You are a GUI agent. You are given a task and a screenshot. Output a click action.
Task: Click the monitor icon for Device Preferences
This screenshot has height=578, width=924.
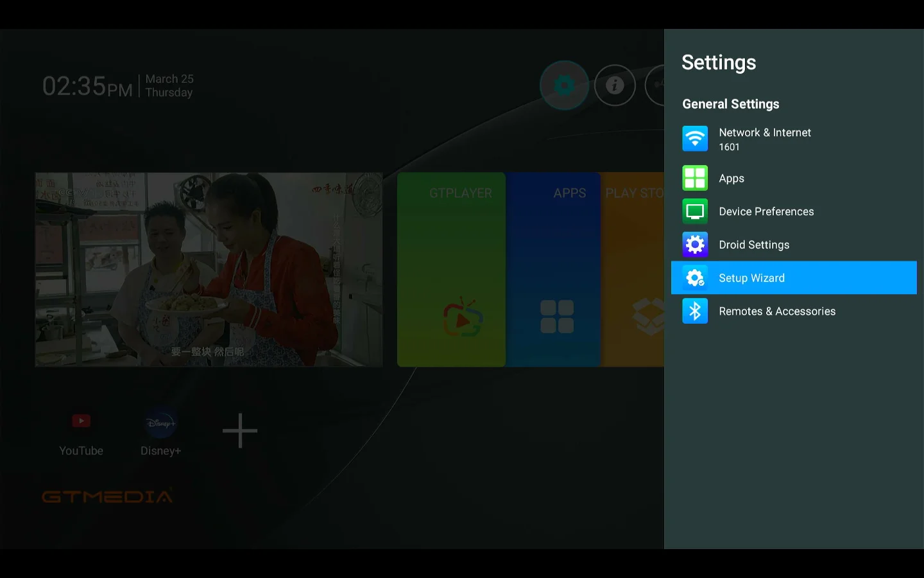click(x=695, y=211)
